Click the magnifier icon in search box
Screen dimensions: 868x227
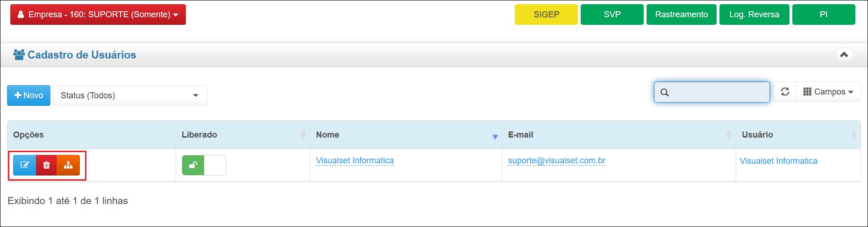(665, 92)
